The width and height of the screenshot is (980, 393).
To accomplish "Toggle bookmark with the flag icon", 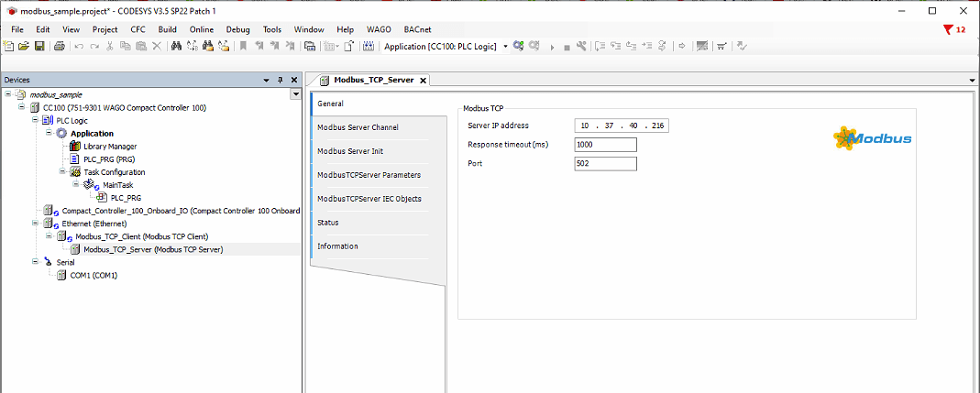I will (x=243, y=46).
